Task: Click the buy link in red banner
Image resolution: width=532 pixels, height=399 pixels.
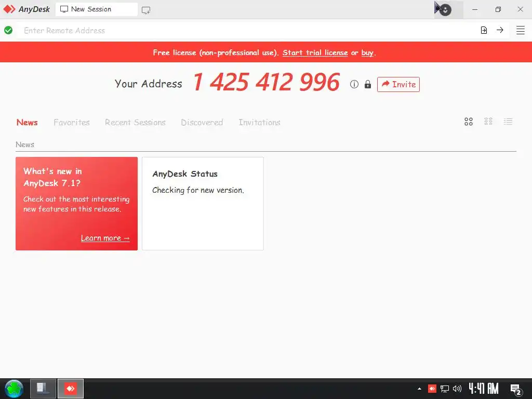Action: (x=367, y=52)
